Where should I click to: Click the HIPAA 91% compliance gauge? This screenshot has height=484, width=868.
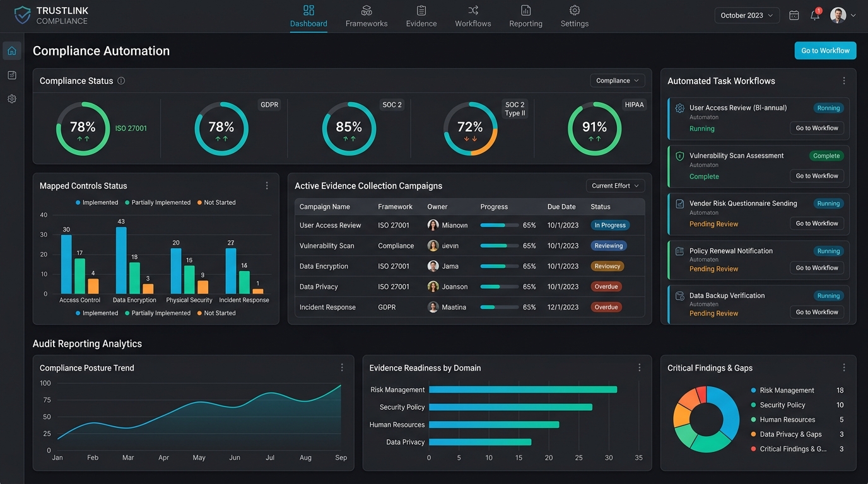click(x=594, y=129)
